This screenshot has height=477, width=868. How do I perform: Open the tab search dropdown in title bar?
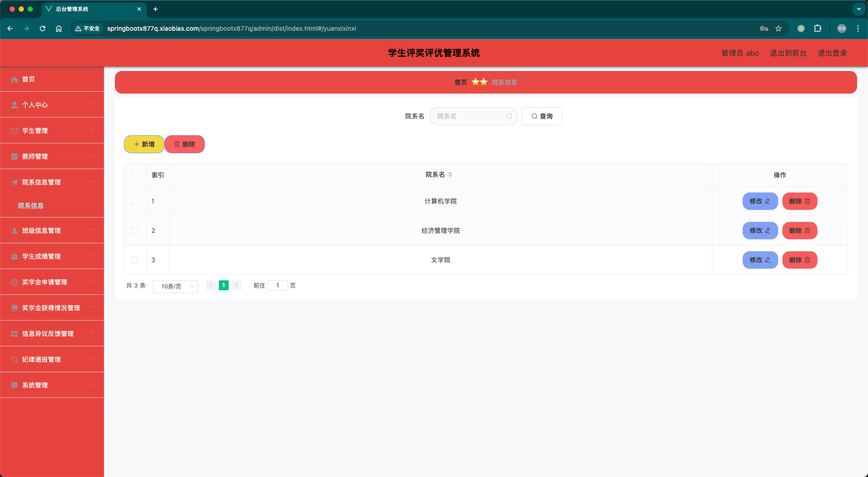(859, 9)
